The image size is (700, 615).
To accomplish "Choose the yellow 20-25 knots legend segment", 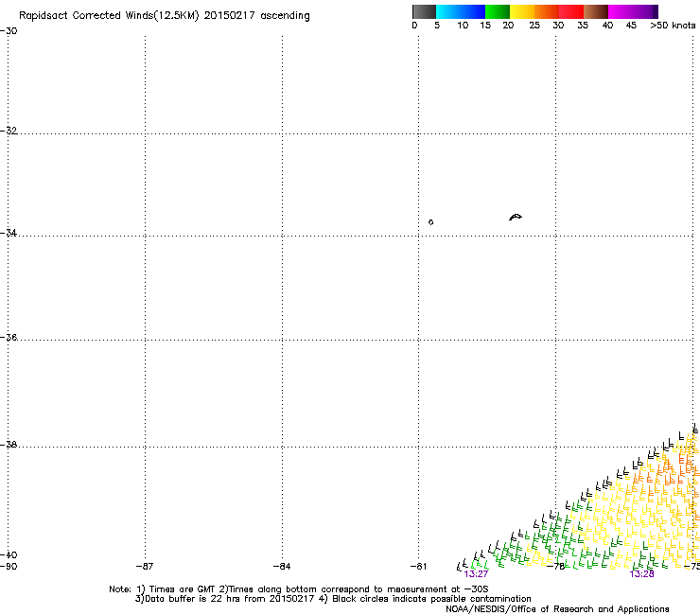I will pos(522,11).
